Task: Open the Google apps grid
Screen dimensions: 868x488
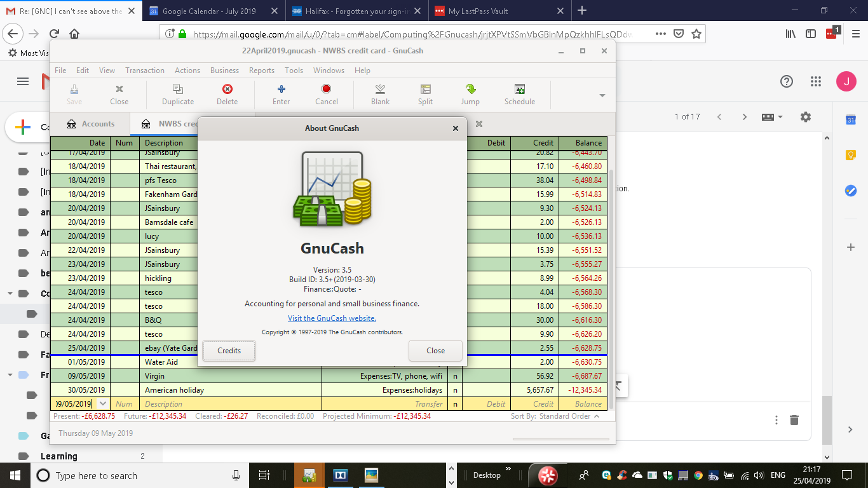Action: (x=817, y=81)
